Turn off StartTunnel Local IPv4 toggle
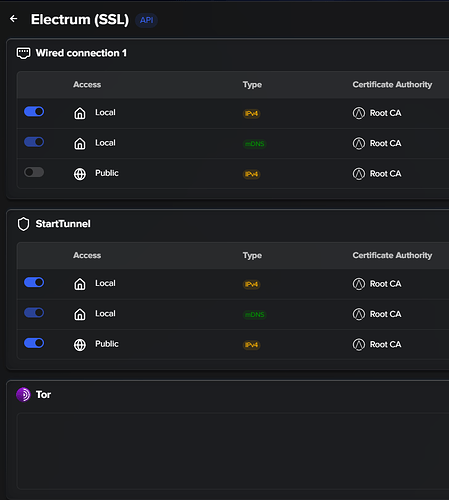 (x=34, y=282)
